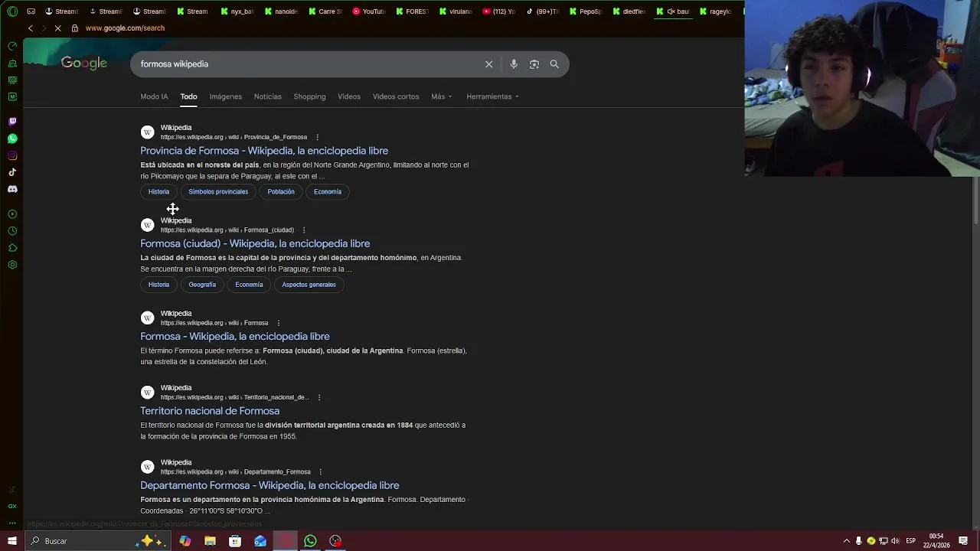Click the Geografía chip
980x551 pixels.
coord(202,285)
